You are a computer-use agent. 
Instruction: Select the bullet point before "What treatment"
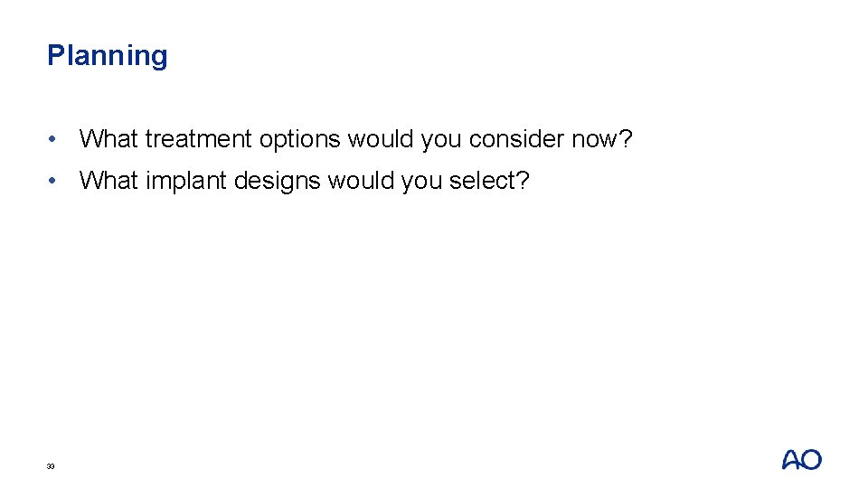(x=55, y=139)
